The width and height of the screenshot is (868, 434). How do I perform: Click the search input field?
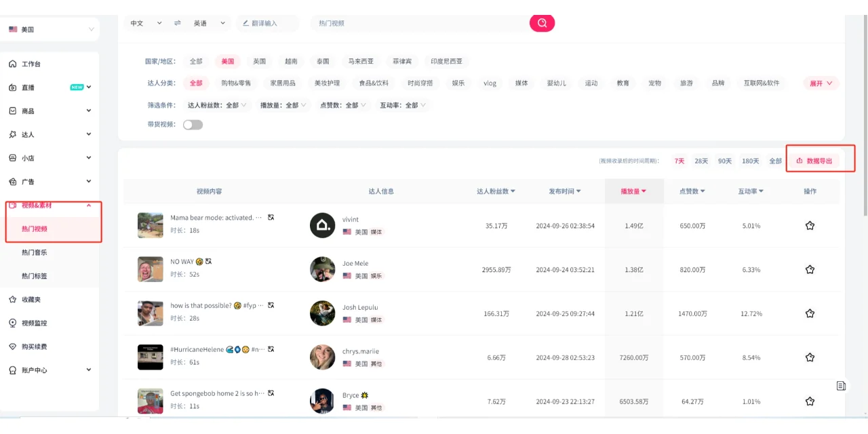click(x=407, y=22)
